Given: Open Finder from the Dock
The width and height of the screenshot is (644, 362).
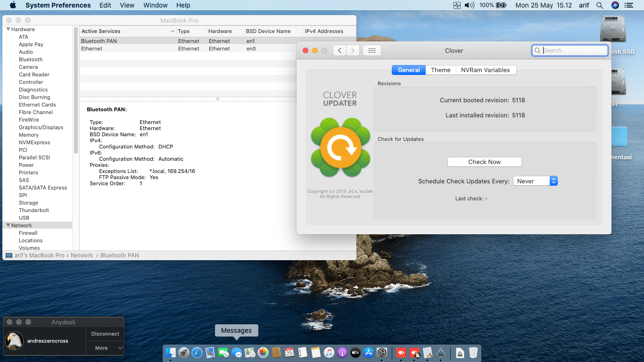Looking at the screenshot, I should click(x=171, y=353).
